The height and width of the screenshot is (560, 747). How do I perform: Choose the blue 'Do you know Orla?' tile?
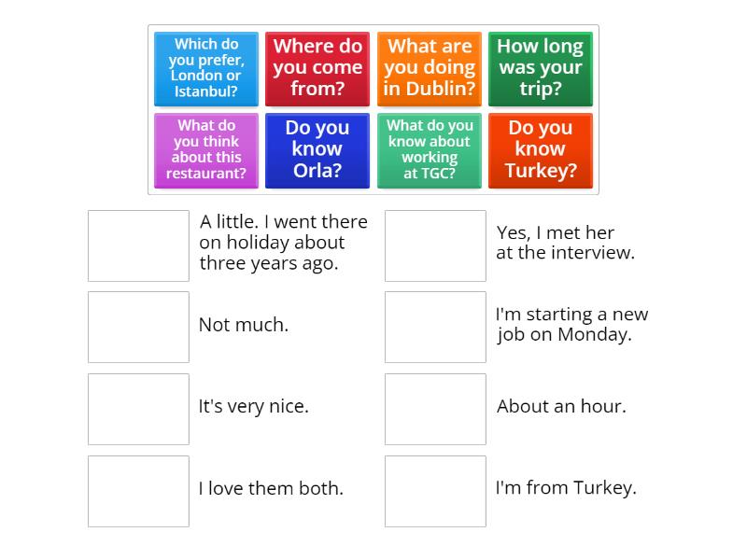(317, 150)
